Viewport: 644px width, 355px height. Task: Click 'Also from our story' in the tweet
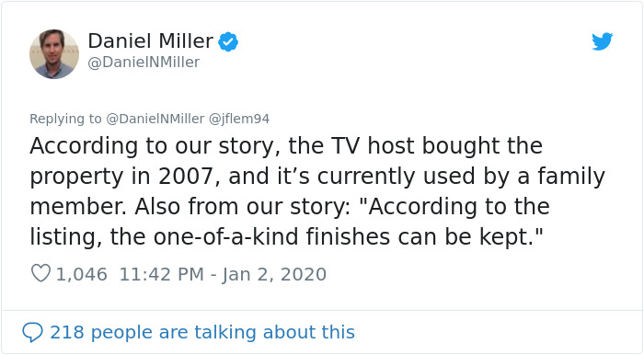click(242, 207)
